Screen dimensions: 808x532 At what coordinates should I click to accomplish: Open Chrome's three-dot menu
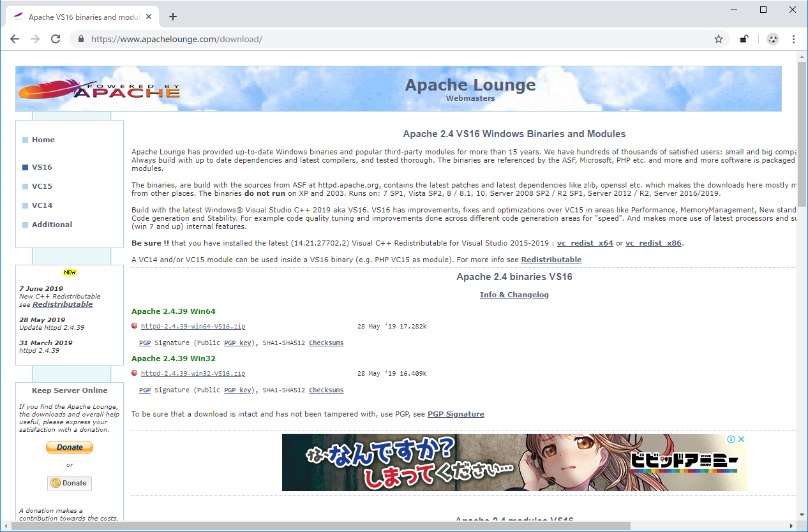794,39
